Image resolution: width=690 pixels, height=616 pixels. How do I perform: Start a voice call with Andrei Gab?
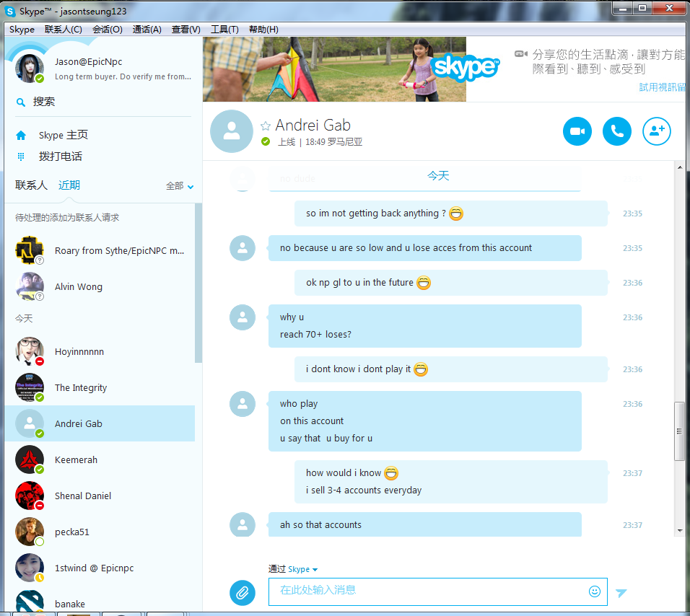pos(616,131)
